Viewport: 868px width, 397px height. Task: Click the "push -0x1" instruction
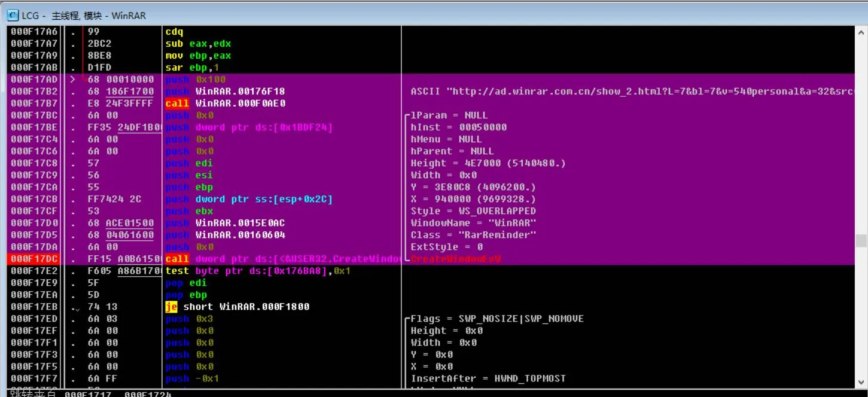pyautogui.click(x=192, y=378)
